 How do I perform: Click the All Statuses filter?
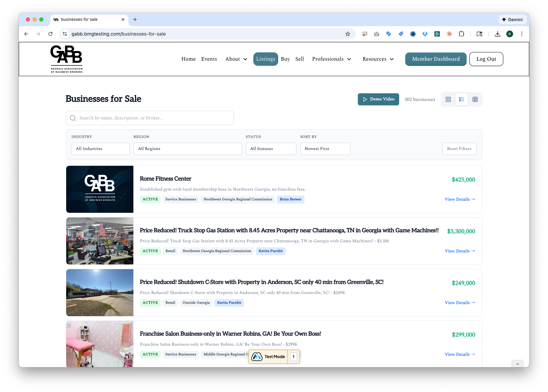(271, 149)
